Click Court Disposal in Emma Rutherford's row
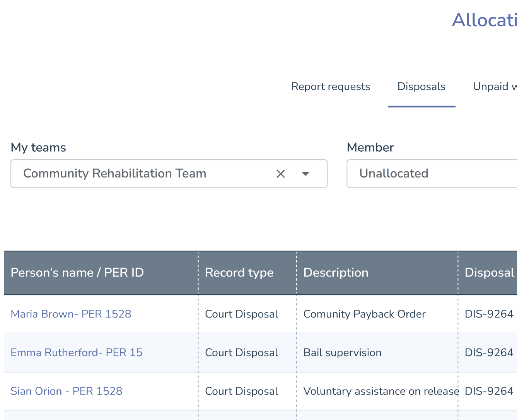 click(241, 353)
